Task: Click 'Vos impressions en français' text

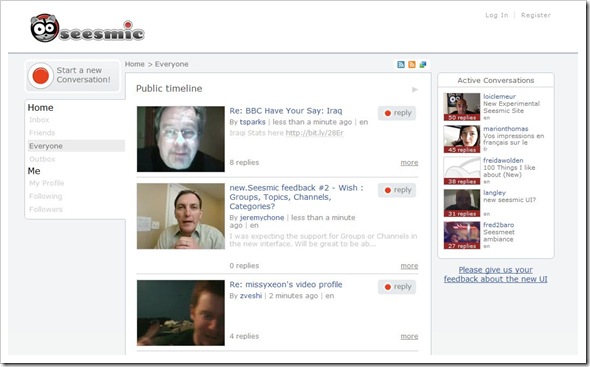Action: 514,139
